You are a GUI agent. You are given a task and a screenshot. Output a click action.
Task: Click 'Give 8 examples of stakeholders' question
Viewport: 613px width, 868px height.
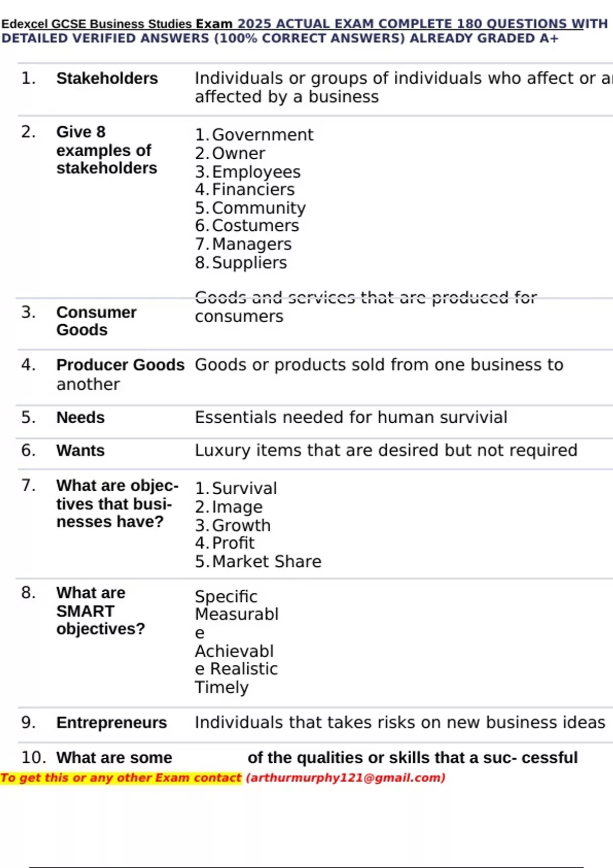click(106, 150)
